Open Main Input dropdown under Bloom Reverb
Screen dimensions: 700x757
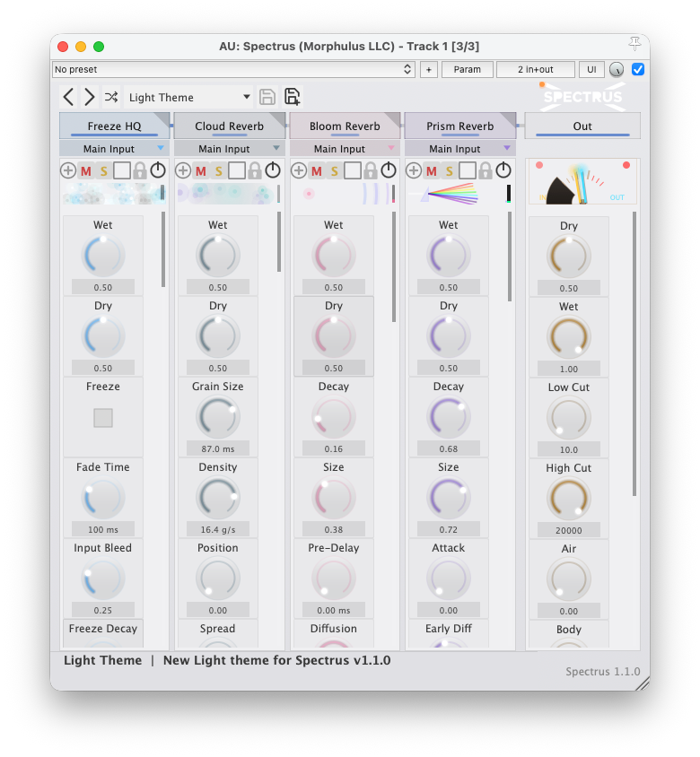coord(345,149)
